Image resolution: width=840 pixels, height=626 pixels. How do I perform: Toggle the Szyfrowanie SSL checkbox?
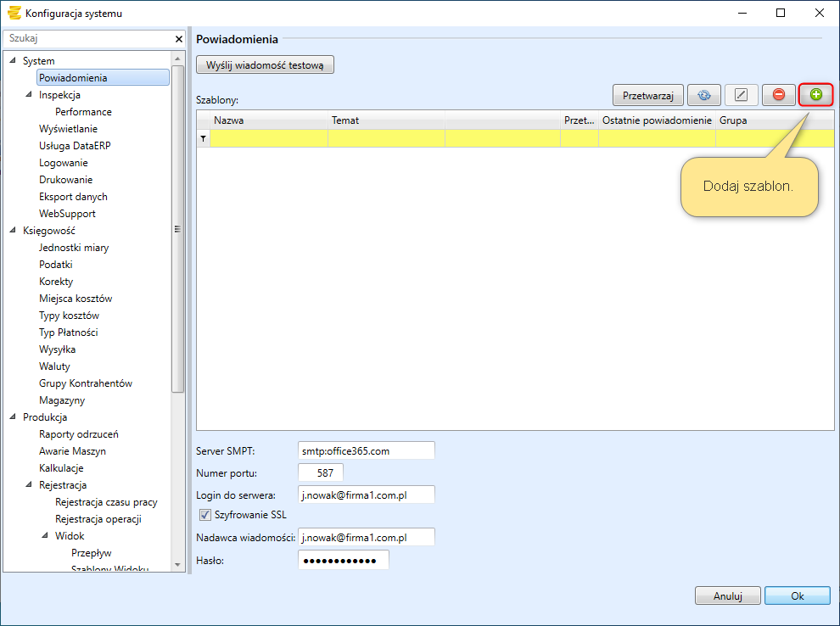[x=204, y=515]
